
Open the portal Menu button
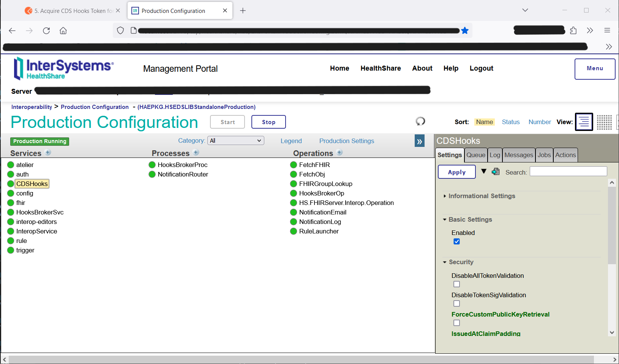click(595, 69)
